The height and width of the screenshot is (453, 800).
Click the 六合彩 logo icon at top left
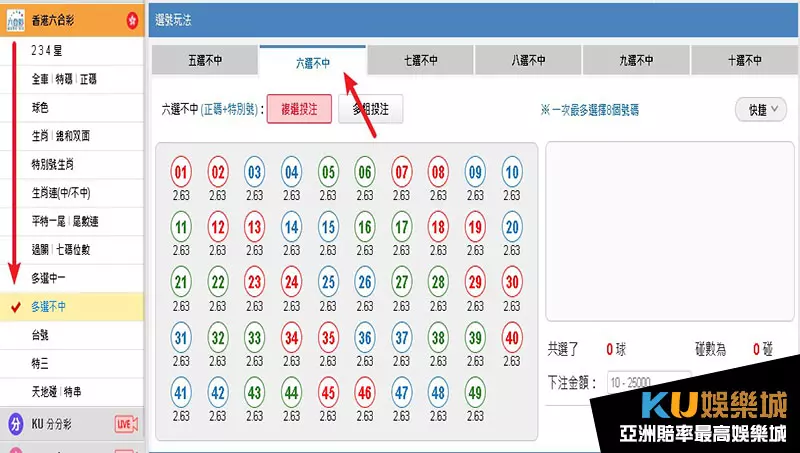[x=14, y=19]
